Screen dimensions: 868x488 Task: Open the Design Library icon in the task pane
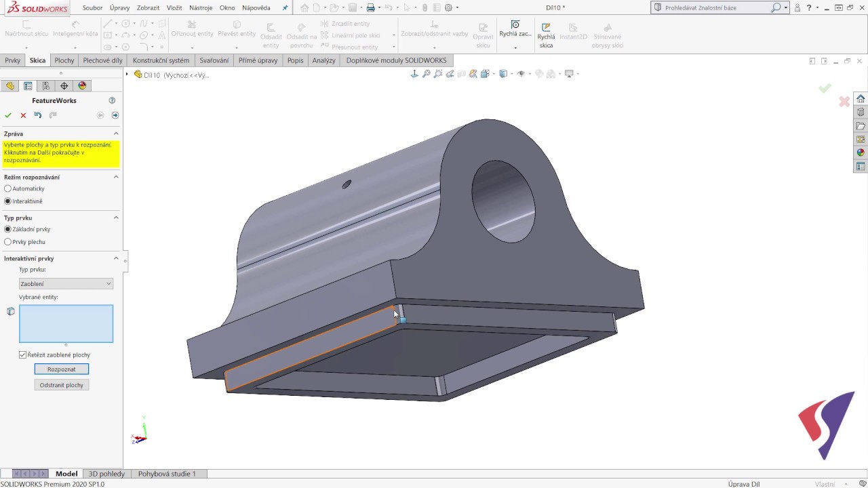pos(861,113)
